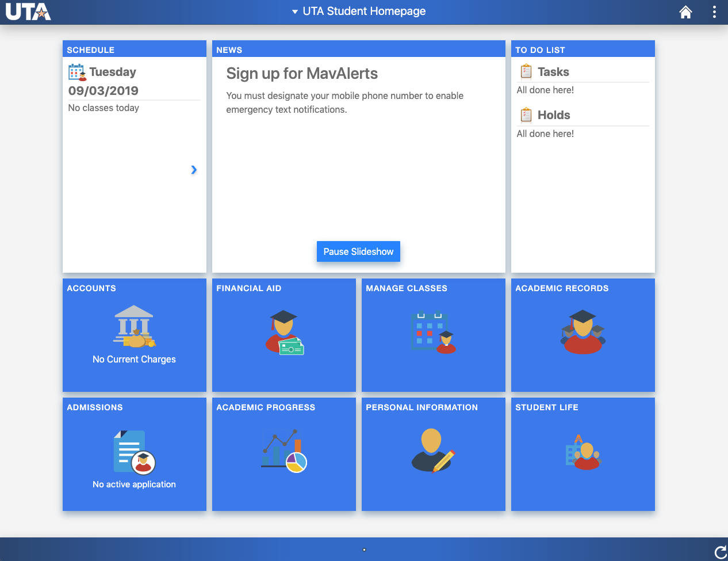The height and width of the screenshot is (561, 728).
Task: Click the UTA logo
Action: pyautogui.click(x=28, y=11)
